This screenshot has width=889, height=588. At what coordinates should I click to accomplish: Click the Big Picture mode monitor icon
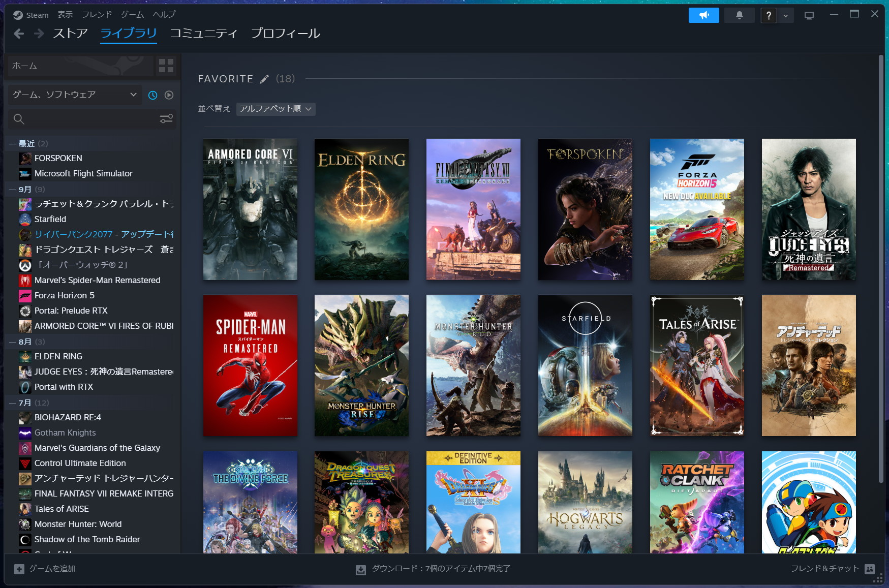(809, 16)
